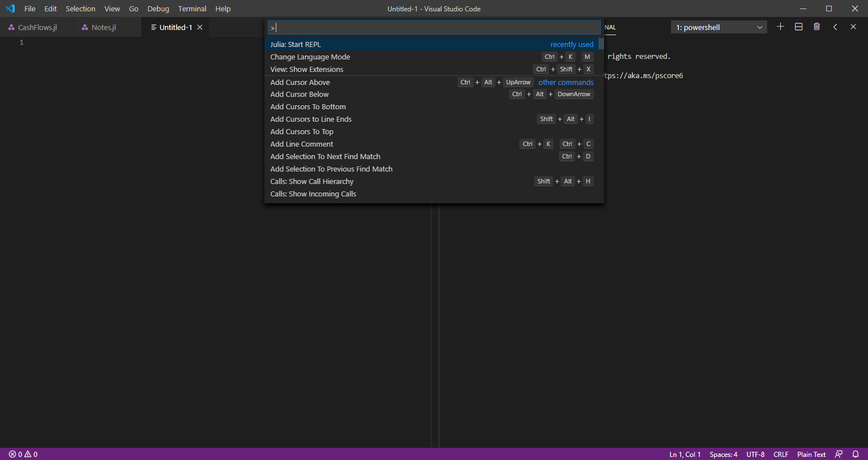Image resolution: width=868 pixels, height=460 pixels.
Task: Open the errors and warnings status item
Action: (x=23, y=454)
